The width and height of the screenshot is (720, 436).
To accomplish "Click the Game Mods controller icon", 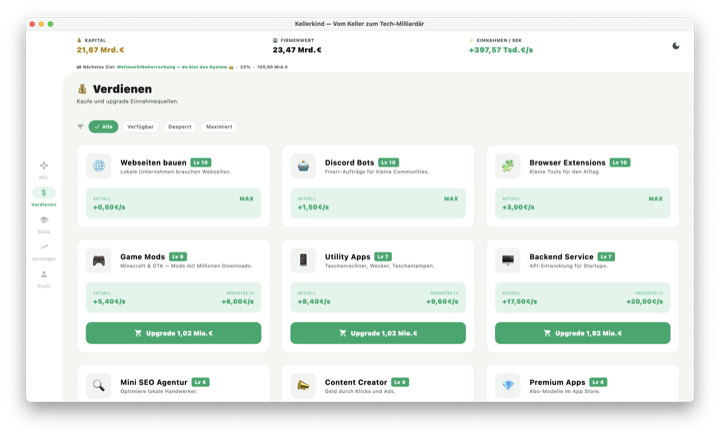I will [x=99, y=260].
